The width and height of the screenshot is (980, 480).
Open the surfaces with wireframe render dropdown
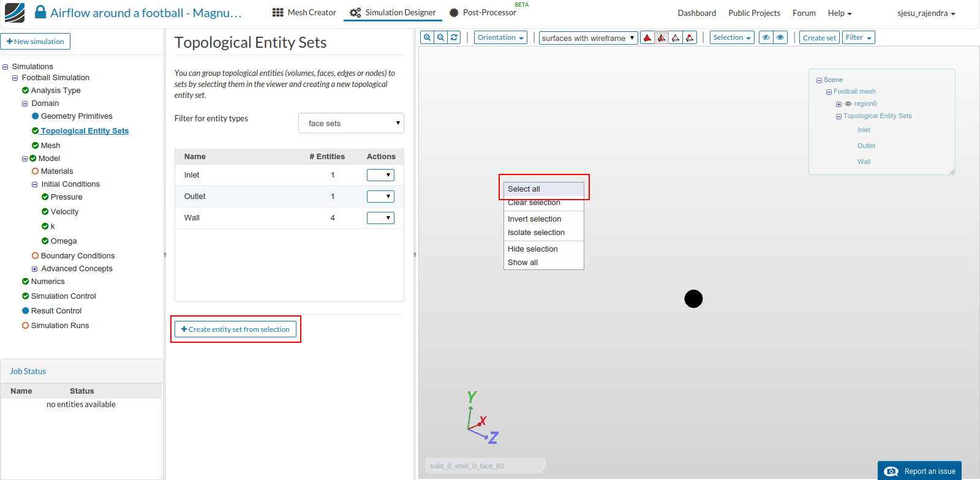[x=589, y=38]
